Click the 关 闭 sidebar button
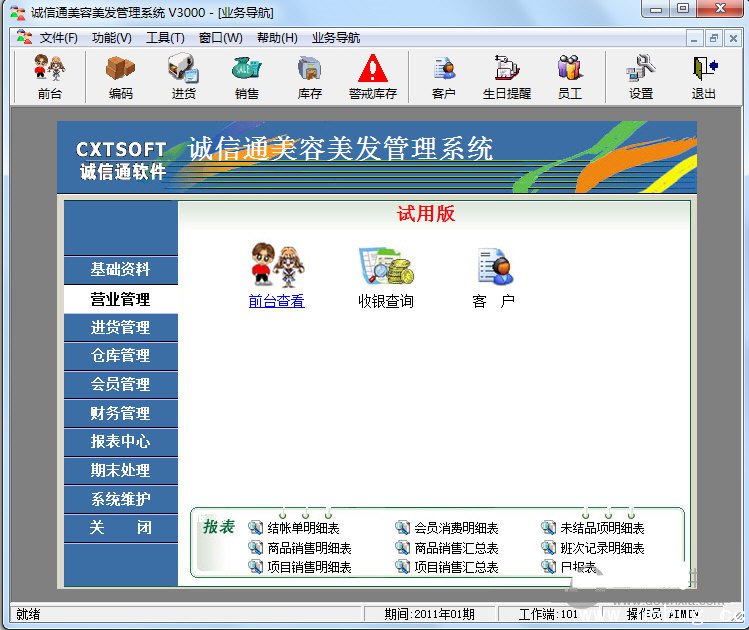The height and width of the screenshot is (630, 749). [120, 528]
